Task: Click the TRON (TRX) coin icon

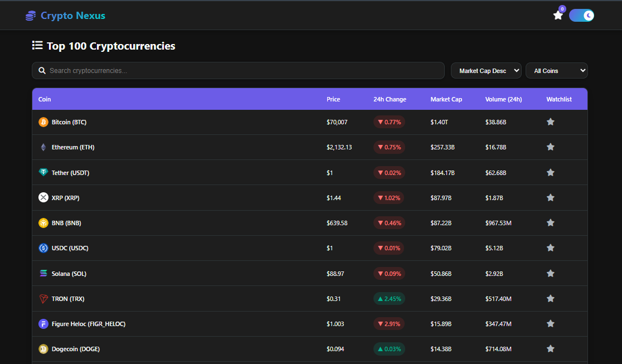Action: [x=43, y=298]
